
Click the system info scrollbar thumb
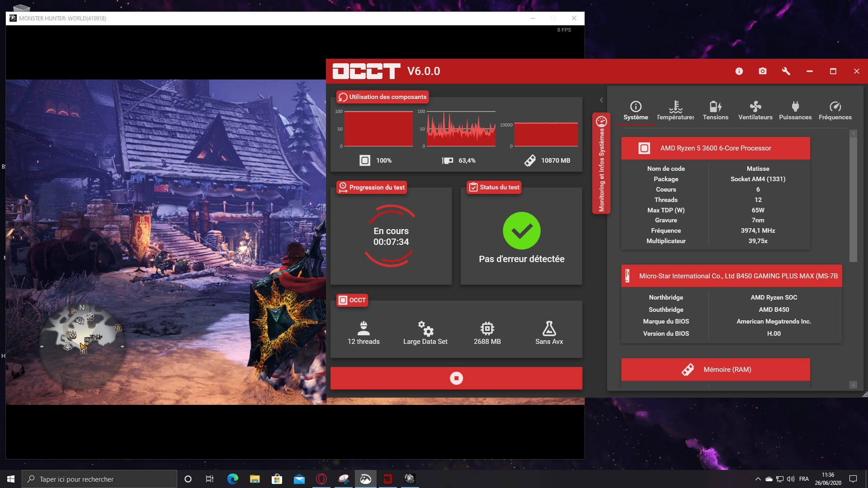853,199
